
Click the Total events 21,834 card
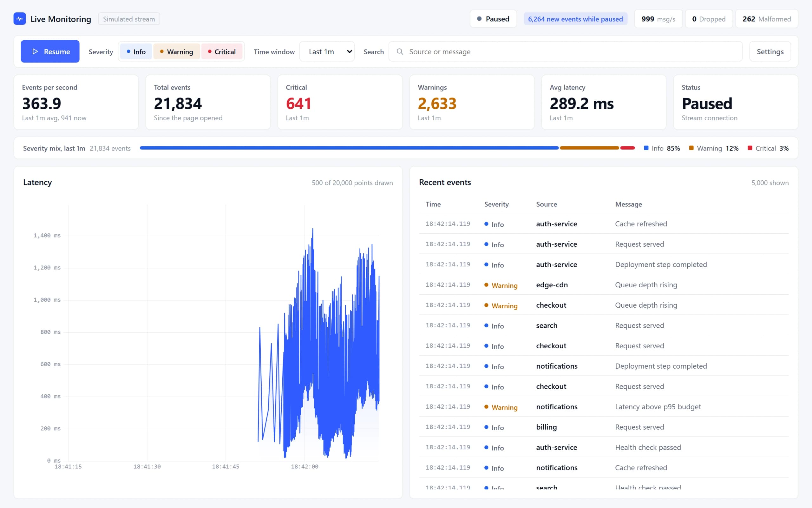(208, 102)
